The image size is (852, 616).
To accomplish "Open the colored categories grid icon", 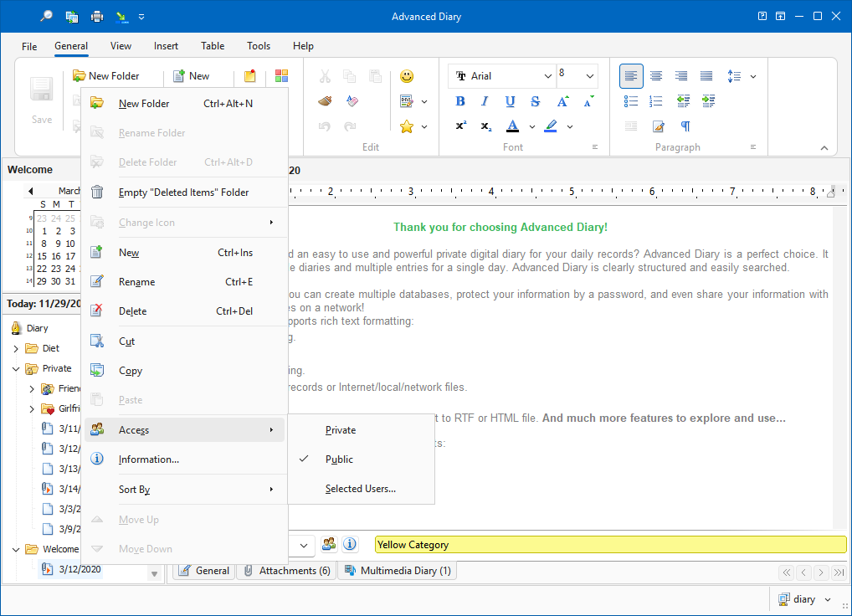I will (281, 76).
